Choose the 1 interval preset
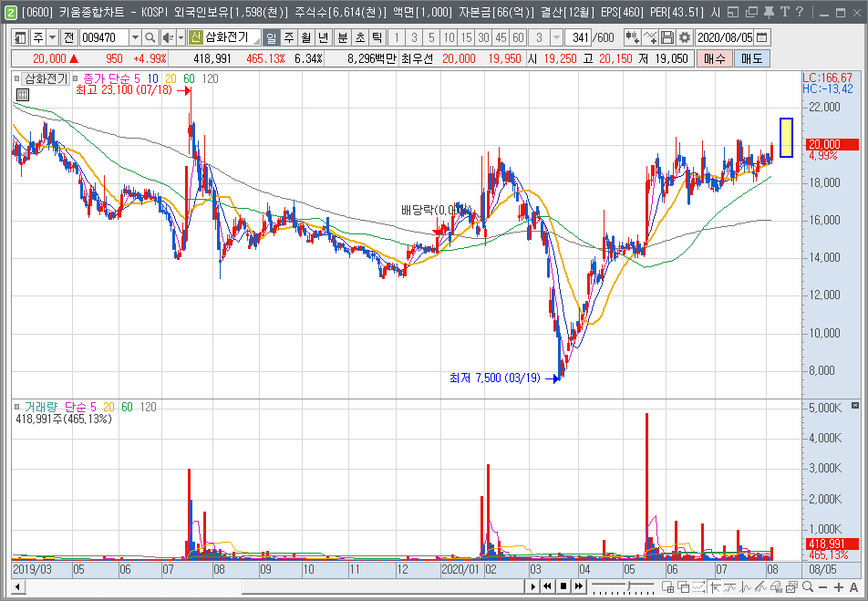Image resolution: width=868 pixels, height=601 pixels. pos(397,37)
